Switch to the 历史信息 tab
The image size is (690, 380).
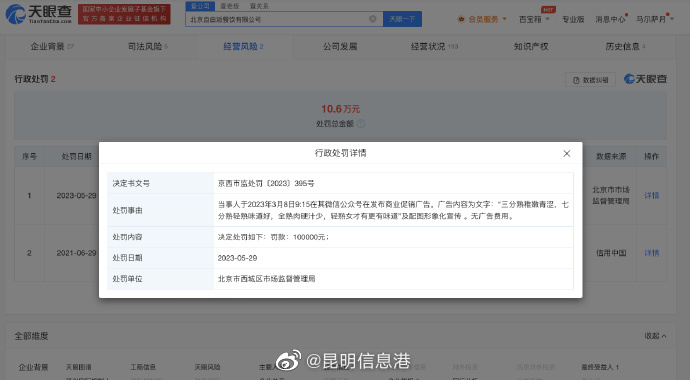(625, 46)
